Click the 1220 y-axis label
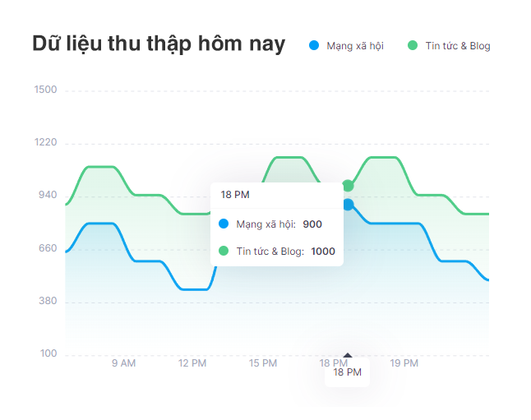Viewport: 531px width, 420px height. 45,143
